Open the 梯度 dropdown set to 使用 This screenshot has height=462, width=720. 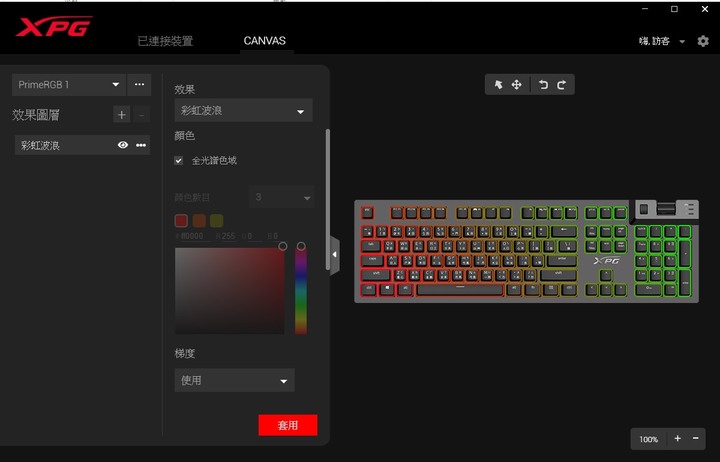pyautogui.click(x=234, y=380)
